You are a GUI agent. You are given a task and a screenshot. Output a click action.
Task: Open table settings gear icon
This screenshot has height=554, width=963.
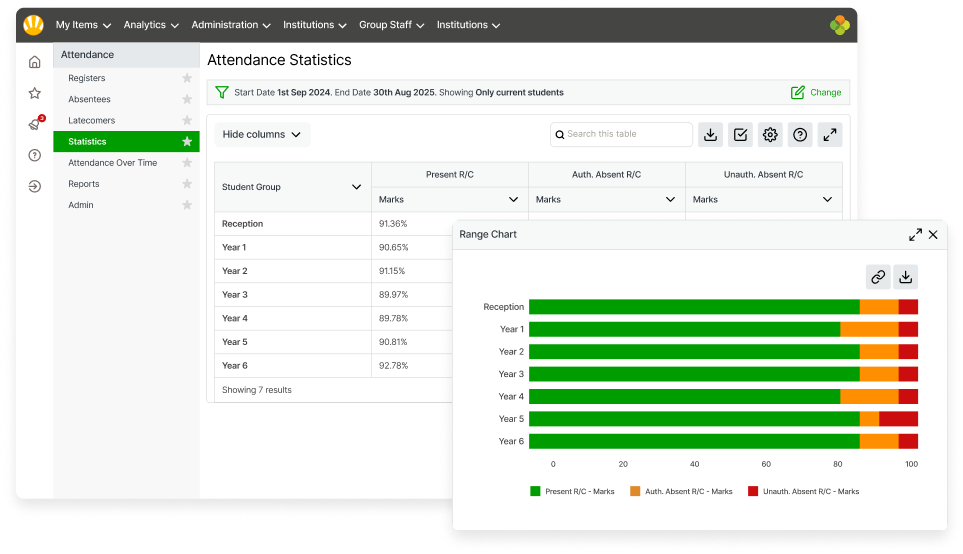pos(769,135)
